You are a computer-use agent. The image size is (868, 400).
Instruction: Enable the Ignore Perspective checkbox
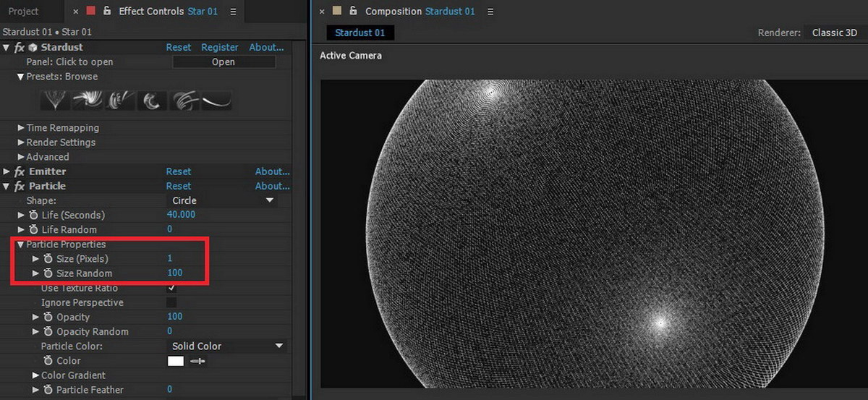pyautogui.click(x=171, y=302)
